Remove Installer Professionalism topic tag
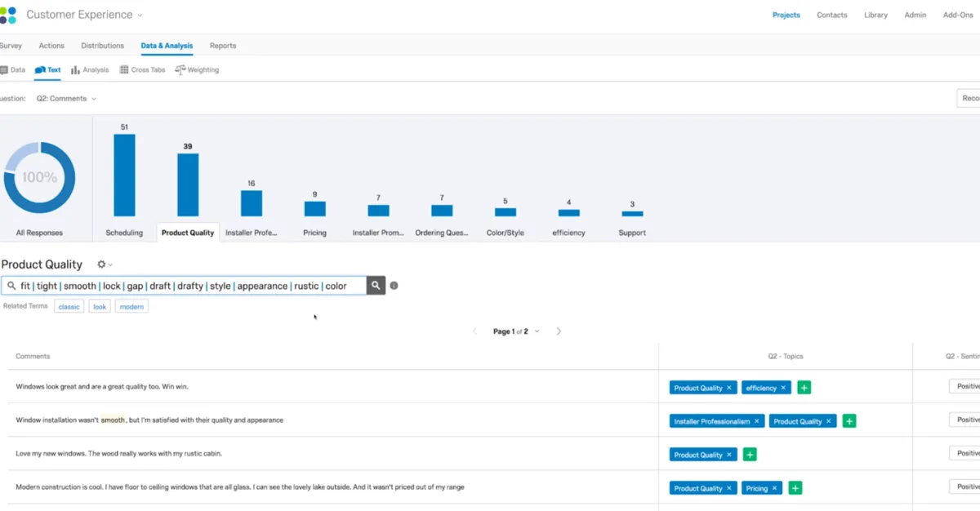The height and width of the screenshot is (511, 980). pos(756,421)
